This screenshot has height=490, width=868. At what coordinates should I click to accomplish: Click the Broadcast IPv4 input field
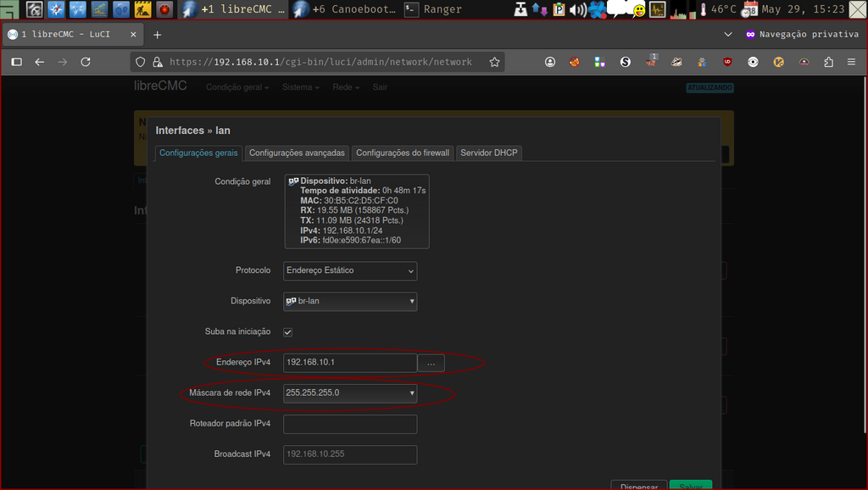(x=350, y=454)
